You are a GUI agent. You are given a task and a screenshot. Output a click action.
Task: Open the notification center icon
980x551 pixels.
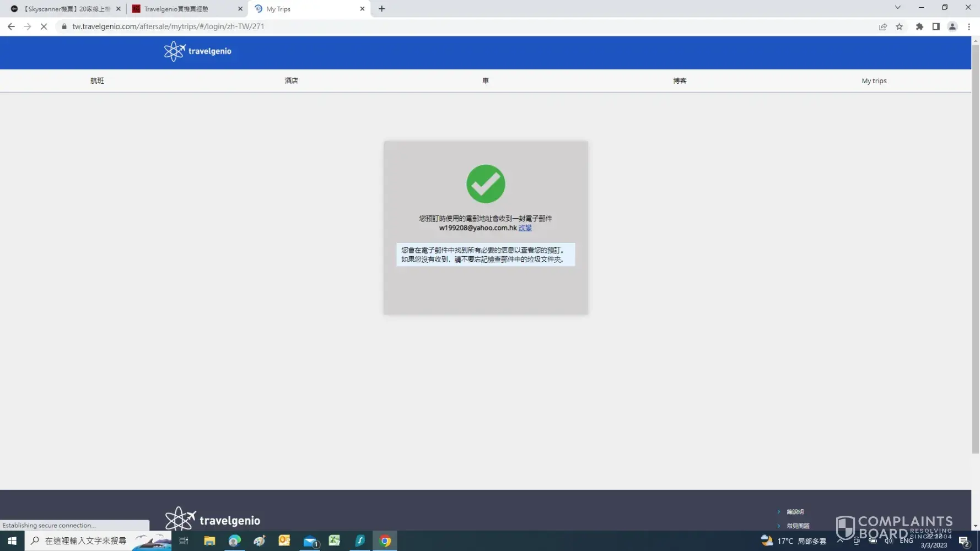coord(964,541)
